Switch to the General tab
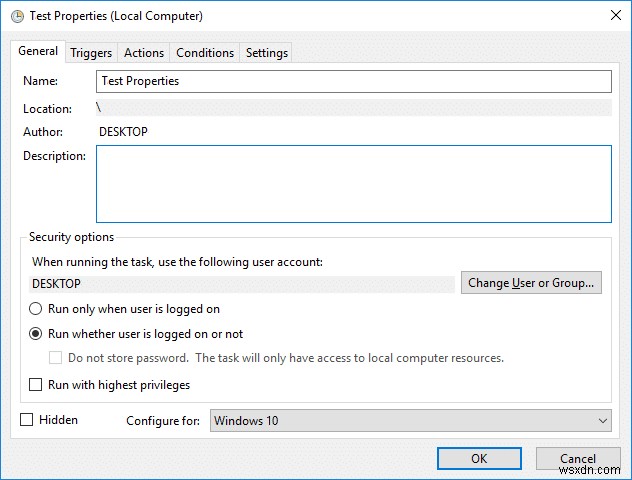Screen dimensions: 632x480 (x=38, y=52)
